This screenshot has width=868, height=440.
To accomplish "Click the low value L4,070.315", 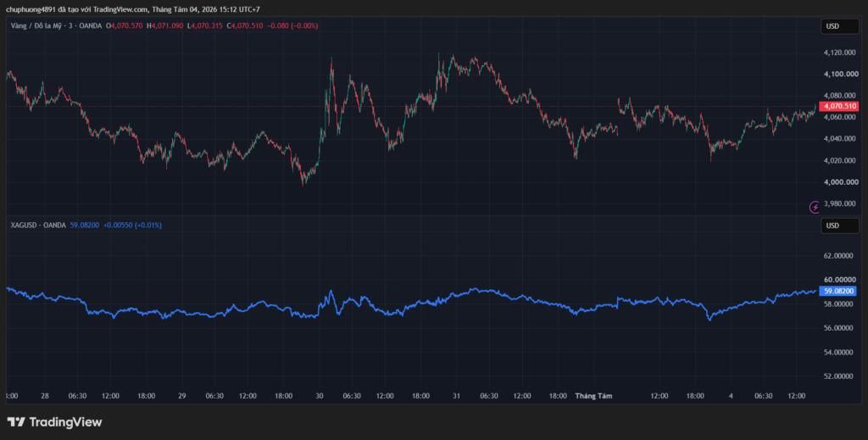I will point(205,25).
